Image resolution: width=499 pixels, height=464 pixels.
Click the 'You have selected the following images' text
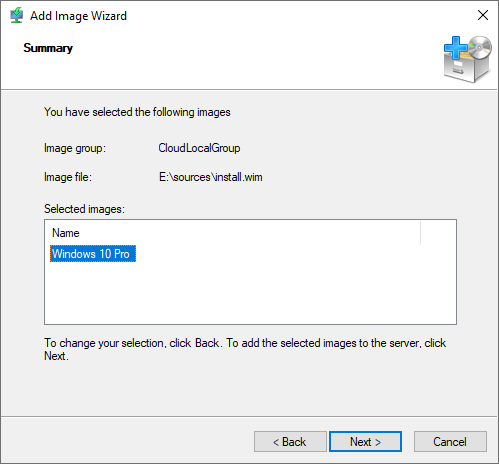point(137,112)
